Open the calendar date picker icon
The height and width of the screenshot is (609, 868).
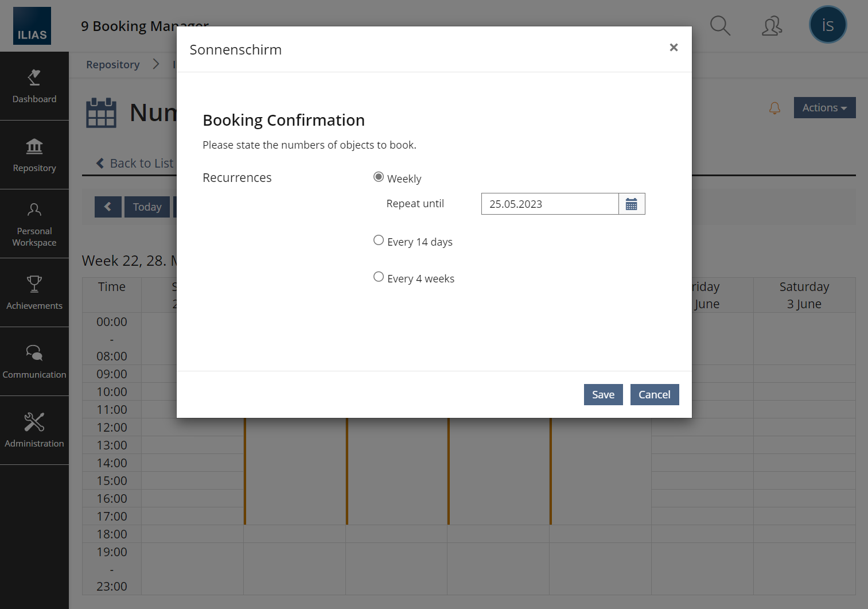tap(632, 204)
